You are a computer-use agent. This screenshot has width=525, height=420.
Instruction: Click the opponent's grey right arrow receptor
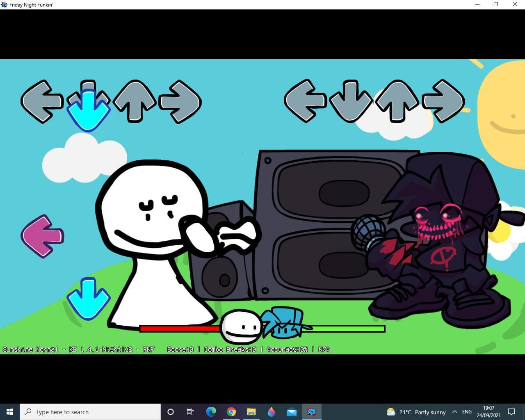point(180,101)
